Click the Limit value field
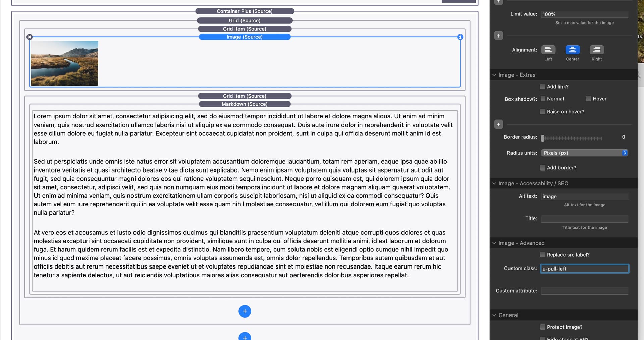This screenshot has height=340, width=644. [x=584, y=14]
